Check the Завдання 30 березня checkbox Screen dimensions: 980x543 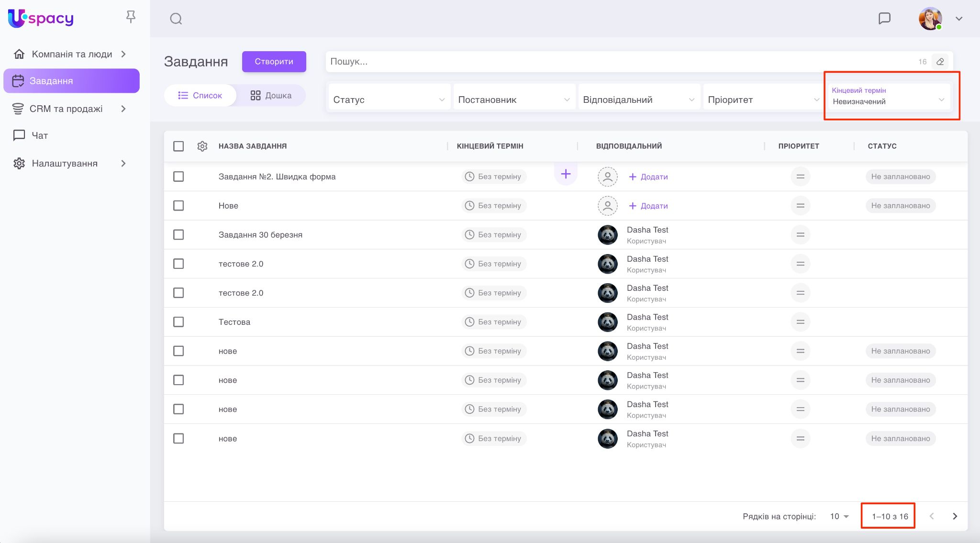178,235
